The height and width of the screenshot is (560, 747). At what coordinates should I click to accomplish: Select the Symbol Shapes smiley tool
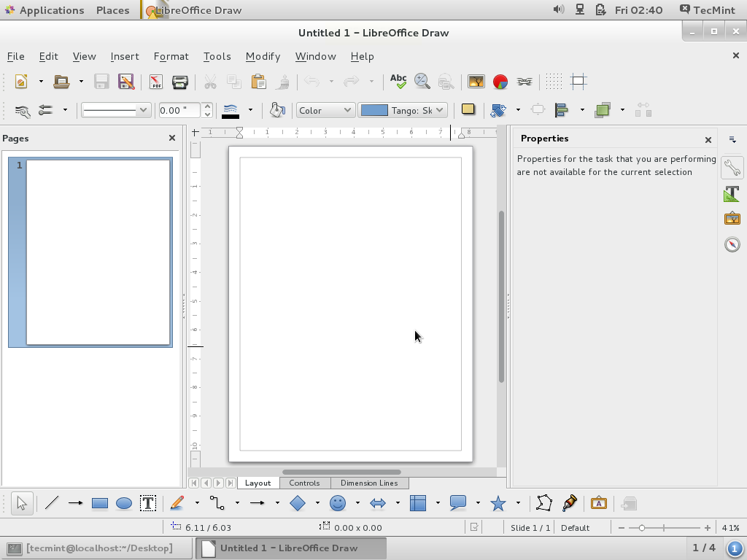pos(337,503)
